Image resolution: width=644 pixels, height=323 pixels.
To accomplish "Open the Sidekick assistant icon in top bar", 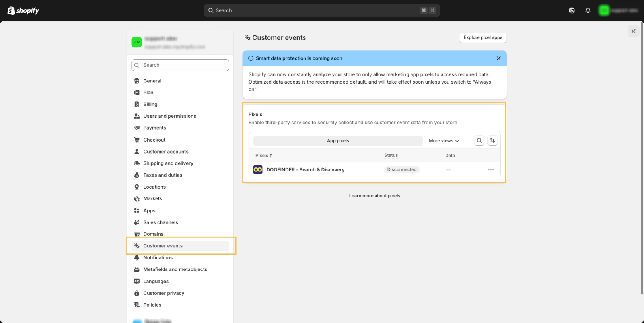I will click(x=572, y=10).
